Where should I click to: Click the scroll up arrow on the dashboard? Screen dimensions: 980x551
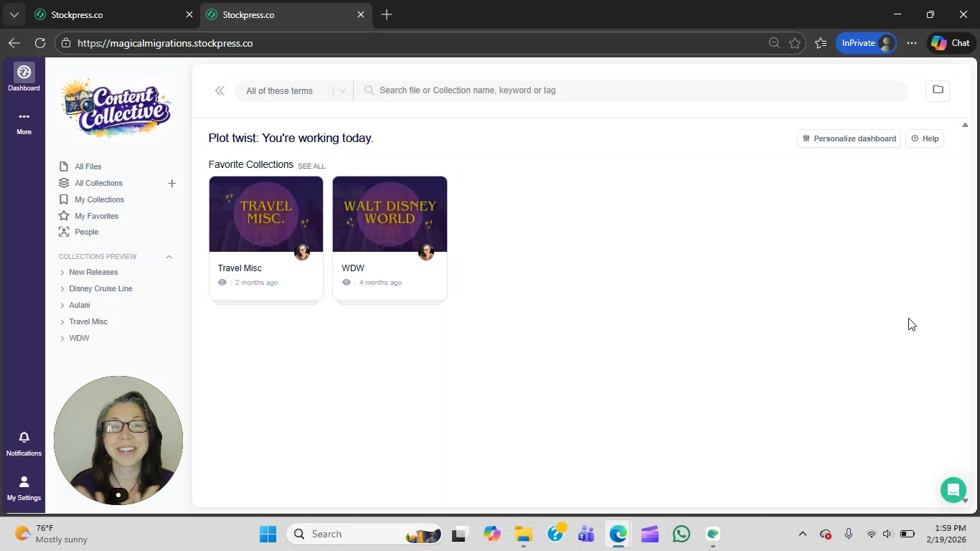[x=965, y=125]
